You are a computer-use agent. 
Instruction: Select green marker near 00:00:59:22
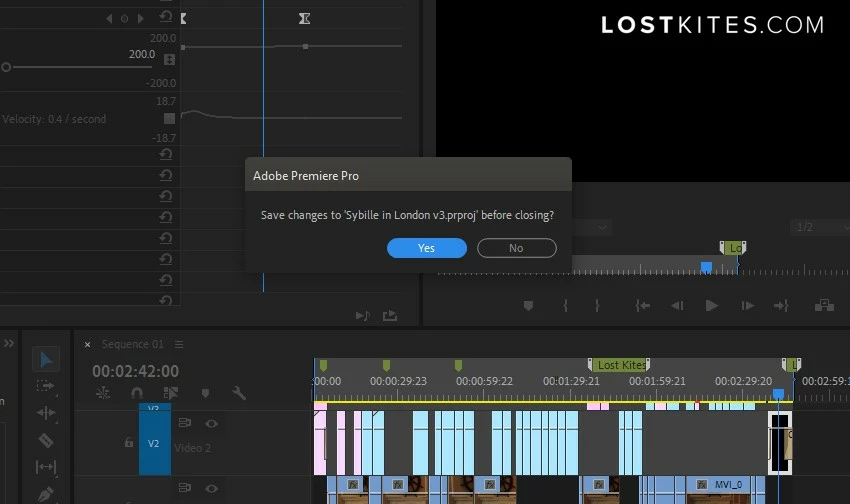pyautogui.click(x=458, y=366)
